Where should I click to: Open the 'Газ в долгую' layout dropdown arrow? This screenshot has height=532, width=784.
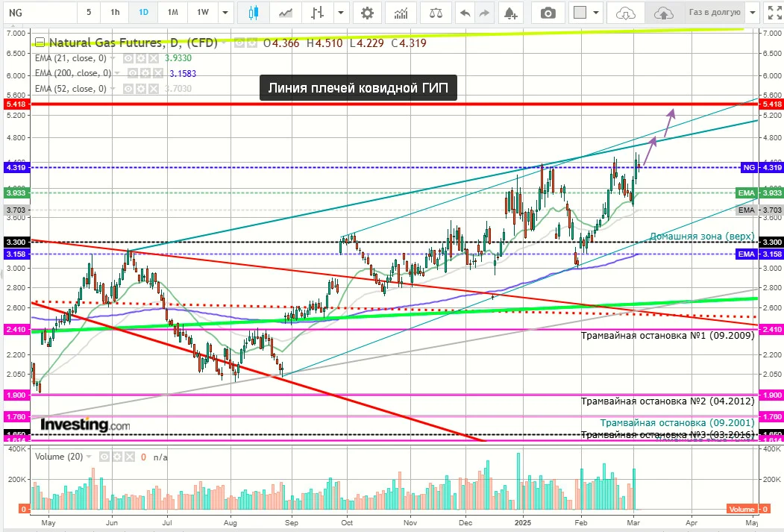coord(753,13)
